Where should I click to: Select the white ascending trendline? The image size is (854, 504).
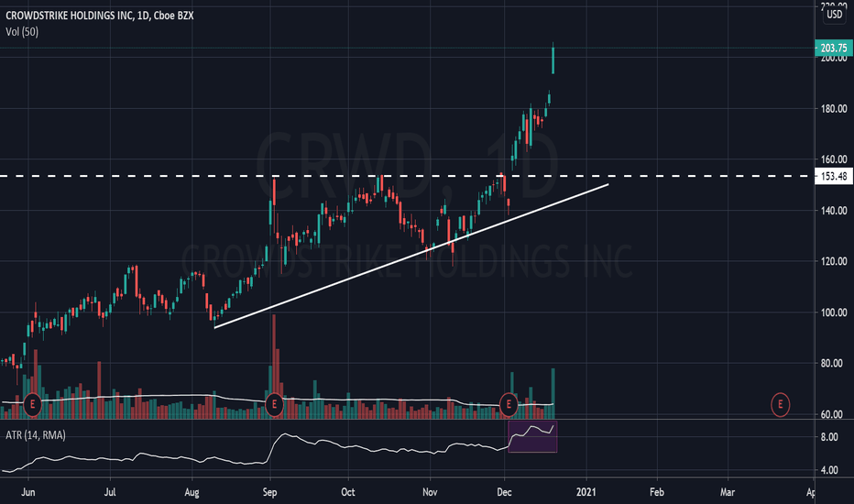pos(411,256)
